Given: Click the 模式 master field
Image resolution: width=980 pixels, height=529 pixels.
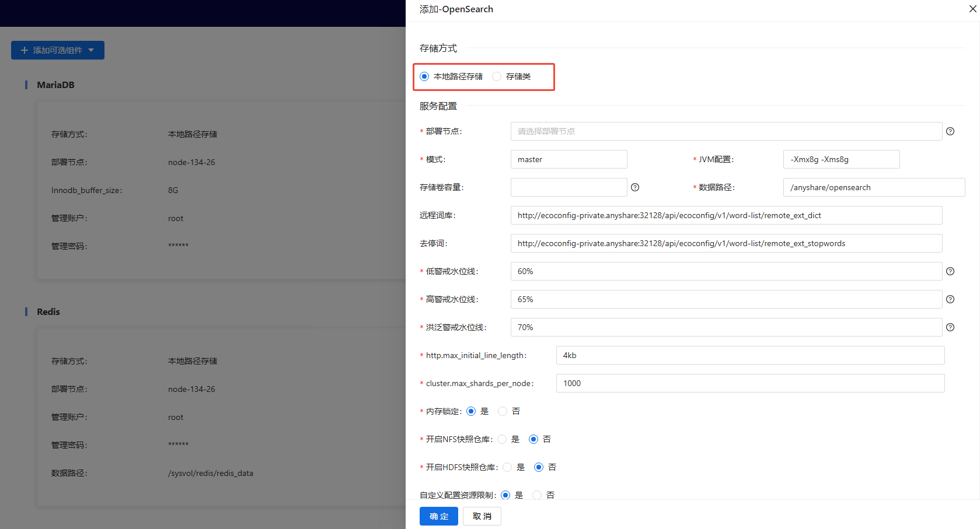Looking at the screenshot, I should (569, 159).
